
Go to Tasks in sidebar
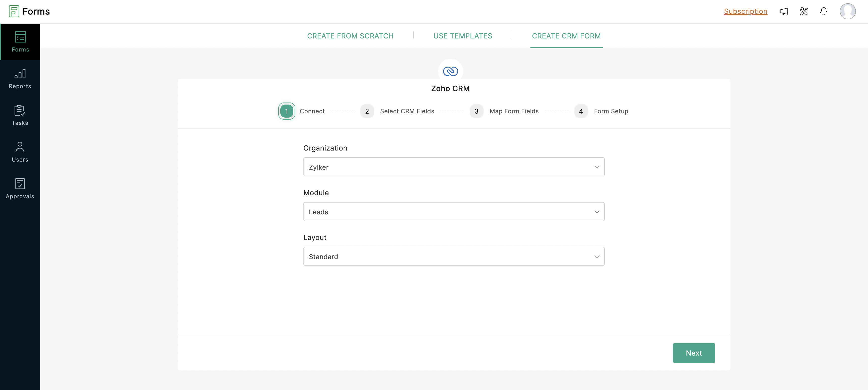[20, 115]
